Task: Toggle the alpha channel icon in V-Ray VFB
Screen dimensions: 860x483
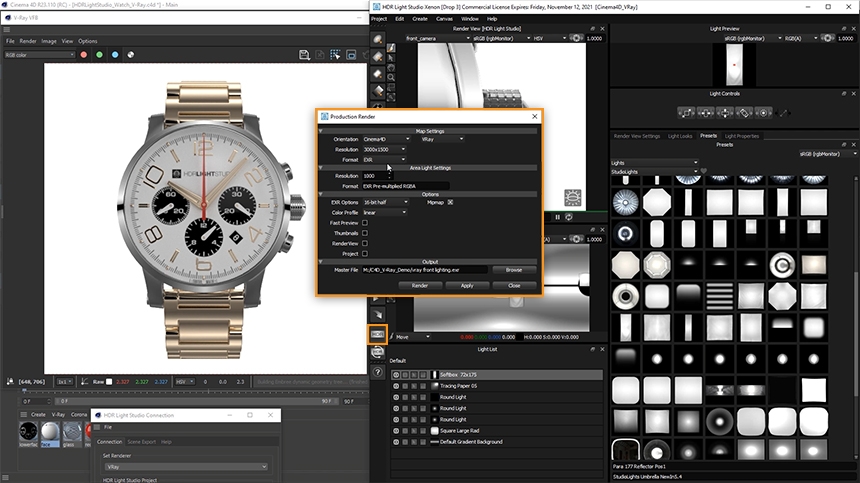Action: point(131,55)
